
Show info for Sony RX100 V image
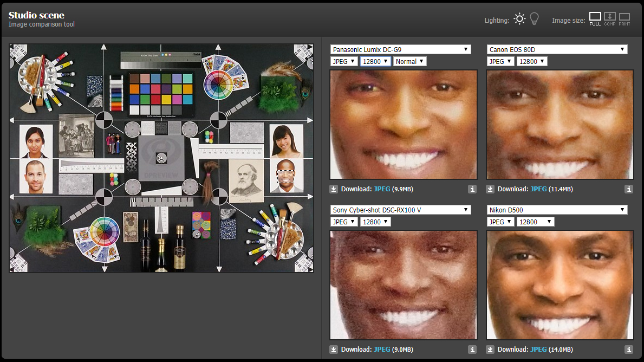tap(472, 349)
